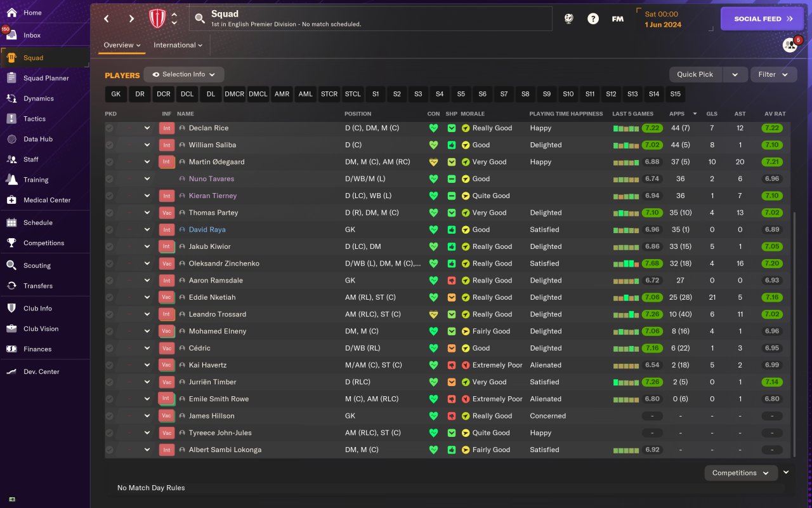812x508 pixels.
Task: Open the Data Hub icon
Action: point(11,139)
